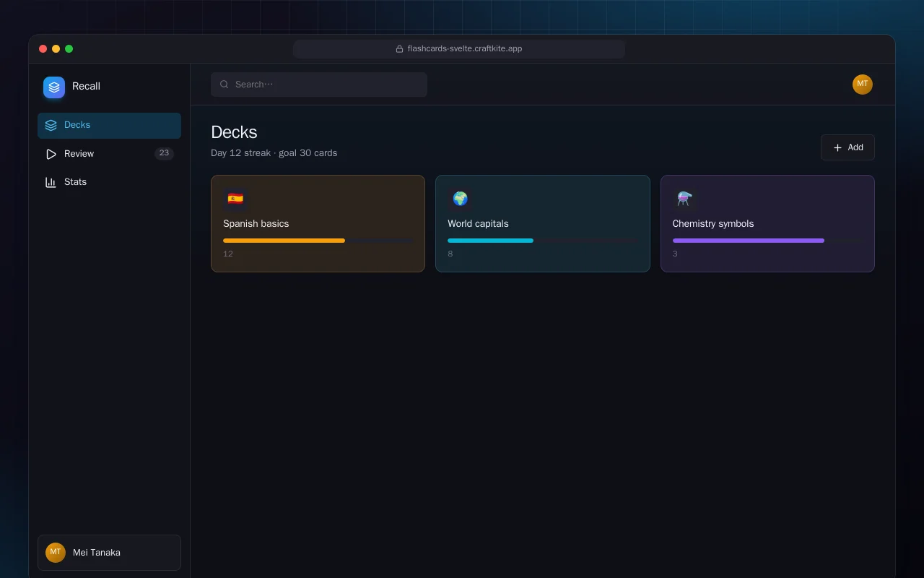
Task: Click the Add button
Action: click(x=847, y=147)
